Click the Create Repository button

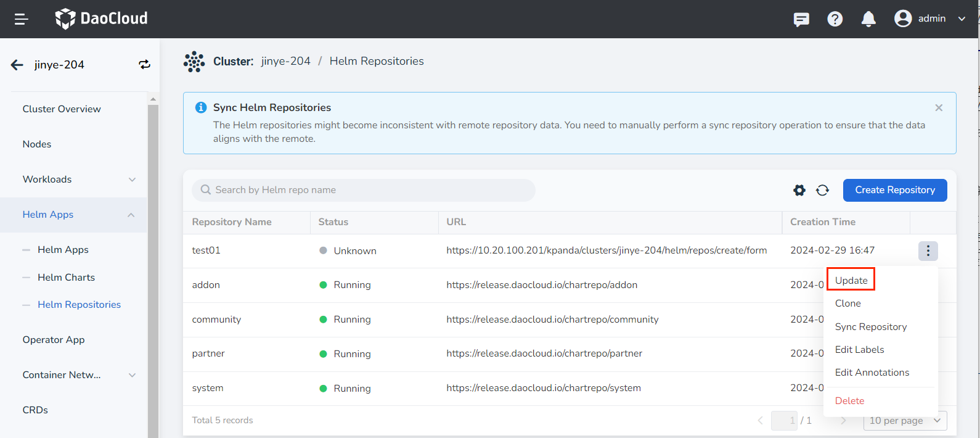pyautogui.click(x=894, y=190)
